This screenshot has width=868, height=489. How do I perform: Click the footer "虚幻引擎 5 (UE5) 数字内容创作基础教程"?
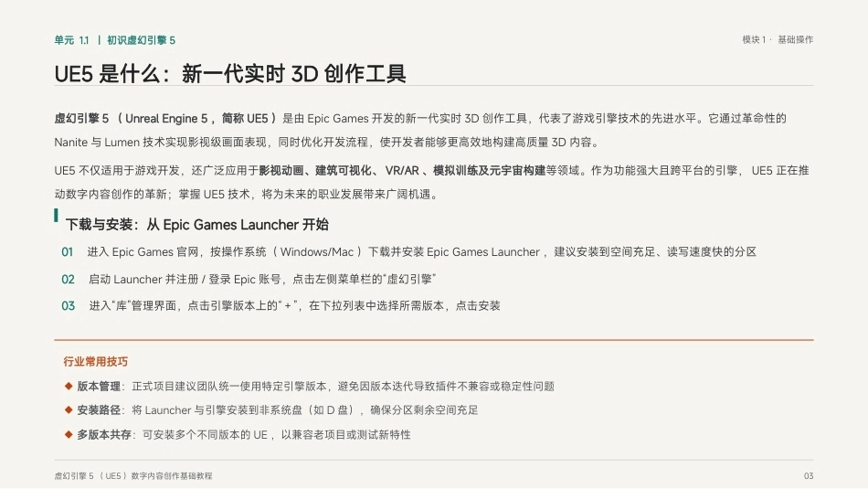click(133, 475)
